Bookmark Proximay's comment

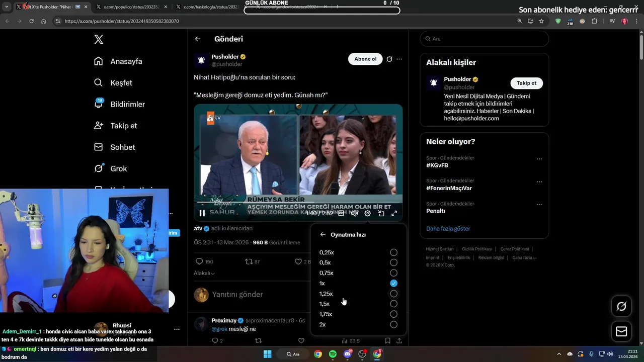(387, 341)
